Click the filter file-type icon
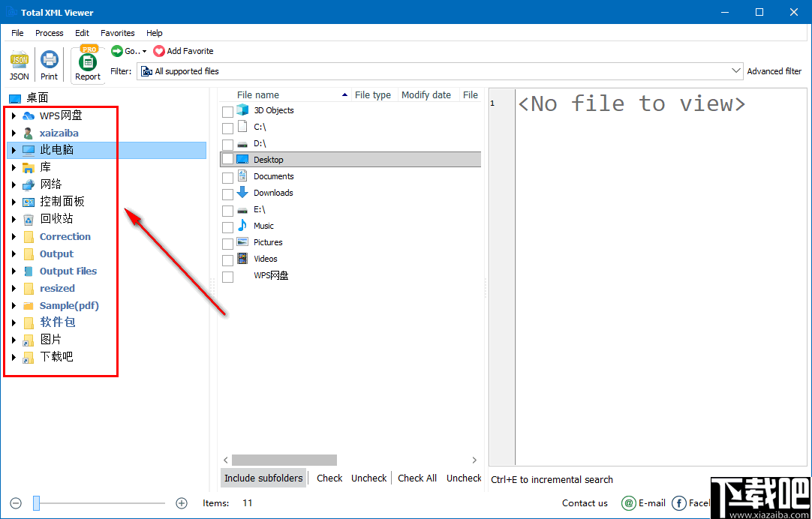Screen dimensions: 812x519 [x=148, y=71]
